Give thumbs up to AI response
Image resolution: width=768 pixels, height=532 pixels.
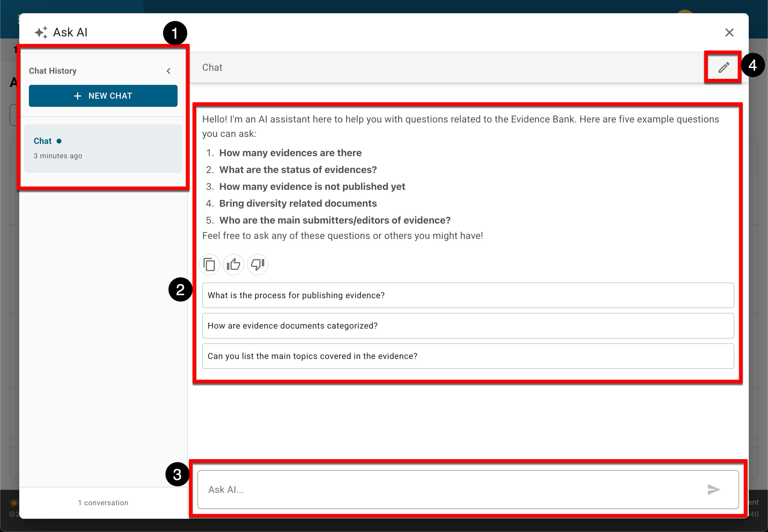(233, 265)
